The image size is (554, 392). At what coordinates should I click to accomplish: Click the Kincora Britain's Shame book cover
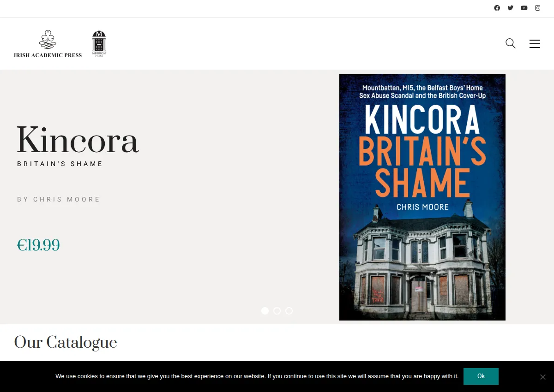click(422, 197)
